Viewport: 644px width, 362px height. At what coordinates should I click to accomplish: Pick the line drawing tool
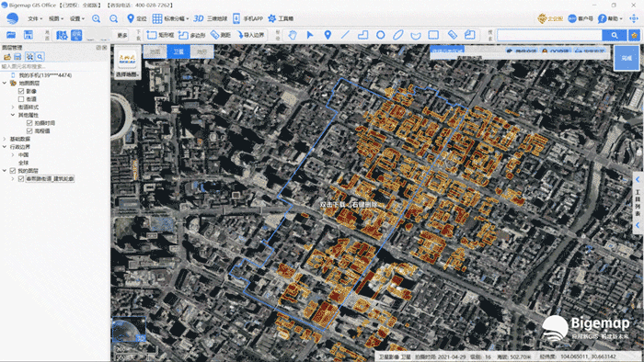[x=345, y=35]
